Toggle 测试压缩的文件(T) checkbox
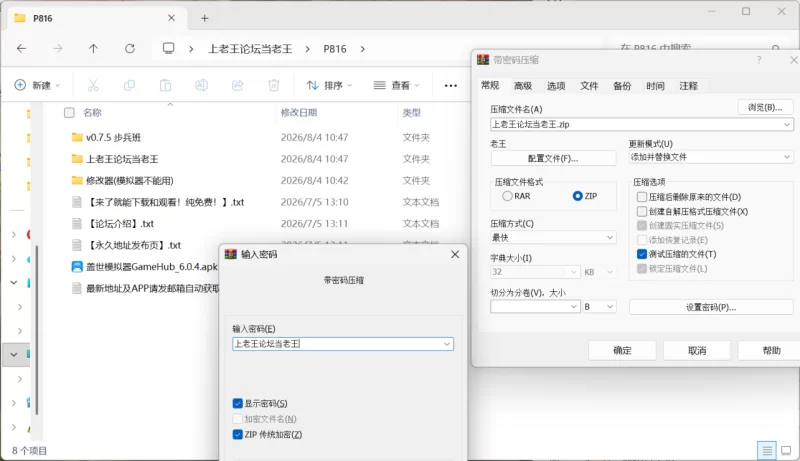This screenshot has width=800, height=461. click(642, 254)
